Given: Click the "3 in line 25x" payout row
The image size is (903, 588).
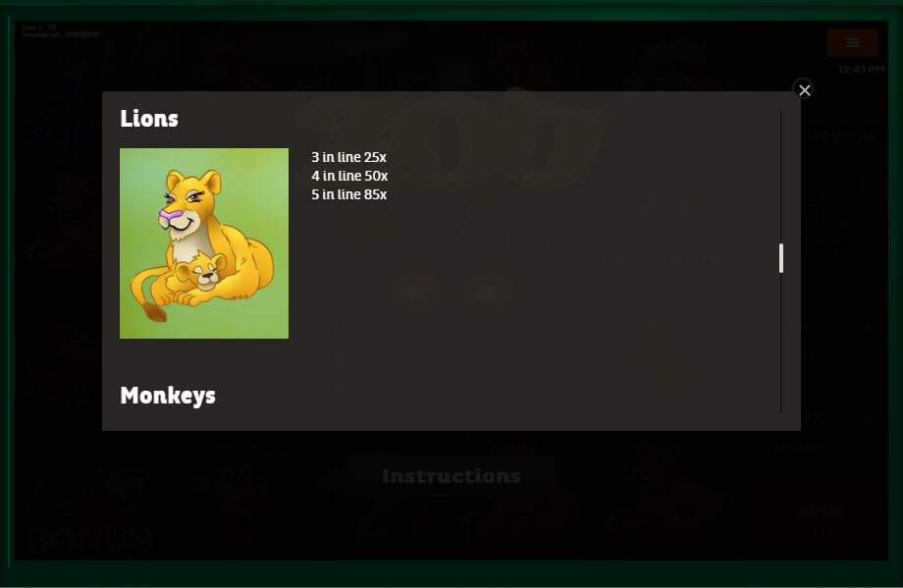Looking at the screenshot, I should click(x=349, y=157).
